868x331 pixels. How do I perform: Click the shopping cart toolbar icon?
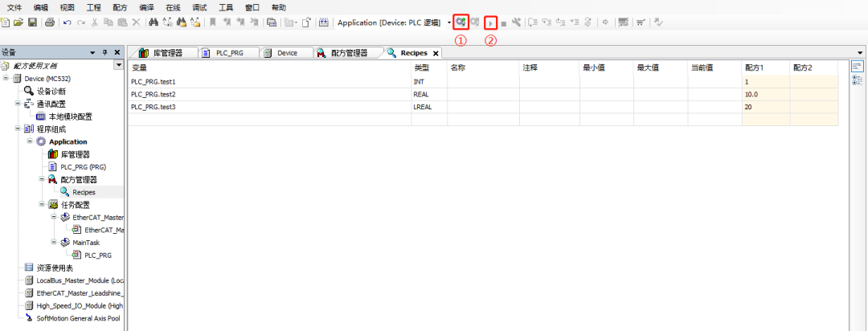(x=640, y=22)
